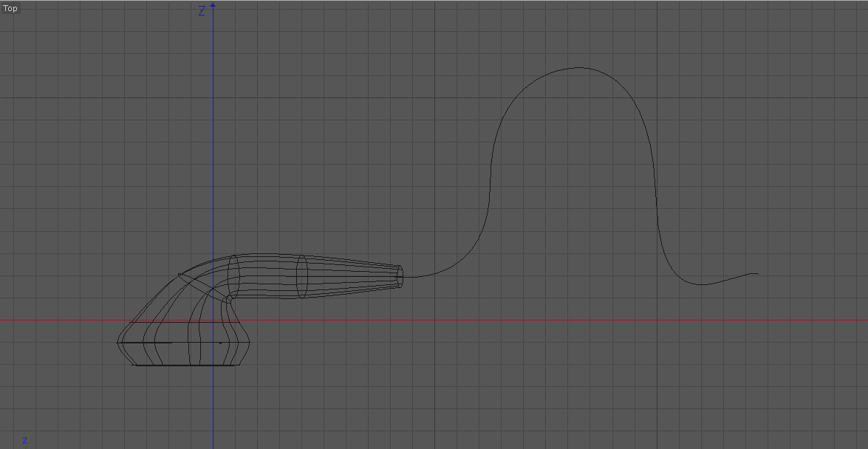Click the world axis icon in corner
The height and width of the screenshot is (449, 868).
(x=24, y=442)
